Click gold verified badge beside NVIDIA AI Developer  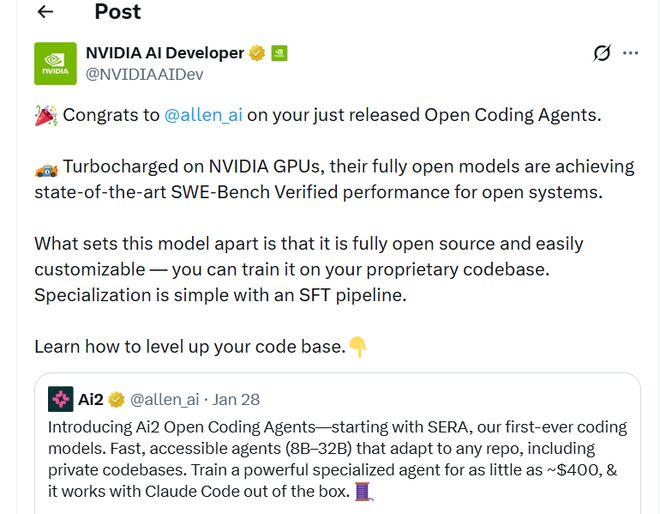coord(257,53)
